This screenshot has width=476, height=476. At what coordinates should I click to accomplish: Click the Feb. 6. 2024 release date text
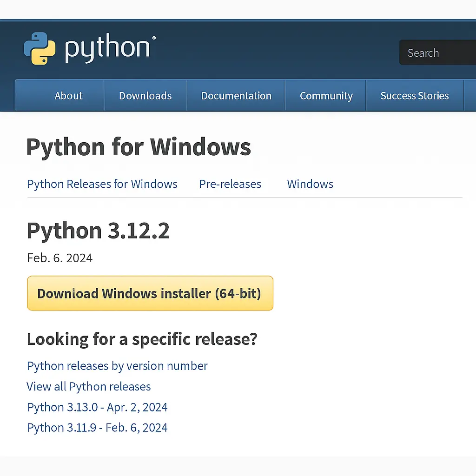59,258
